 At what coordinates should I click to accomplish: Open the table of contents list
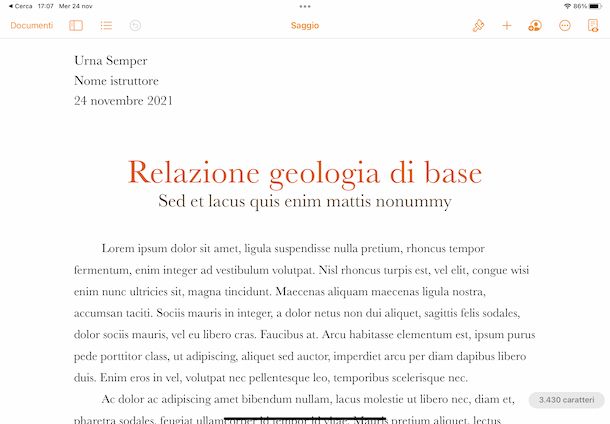[106, 26]
